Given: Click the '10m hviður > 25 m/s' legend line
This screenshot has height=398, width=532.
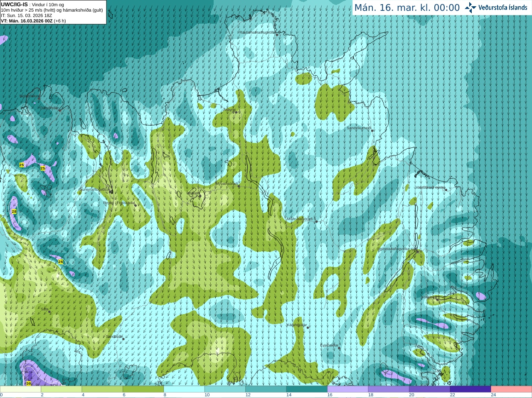Looking at the screenshot, I should click(52, 10).
